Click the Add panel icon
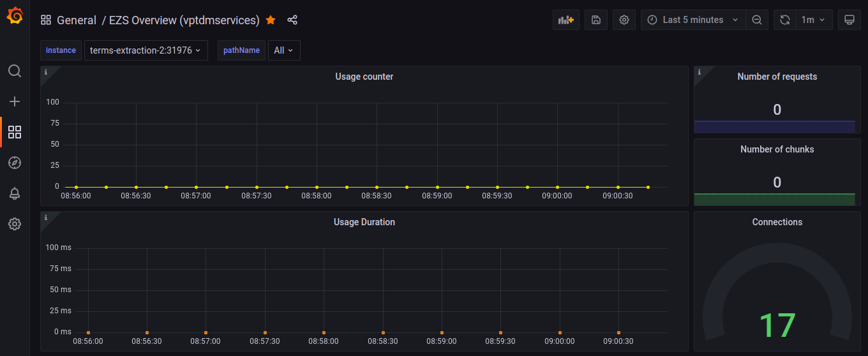The image size is (868, 356). 565,20
